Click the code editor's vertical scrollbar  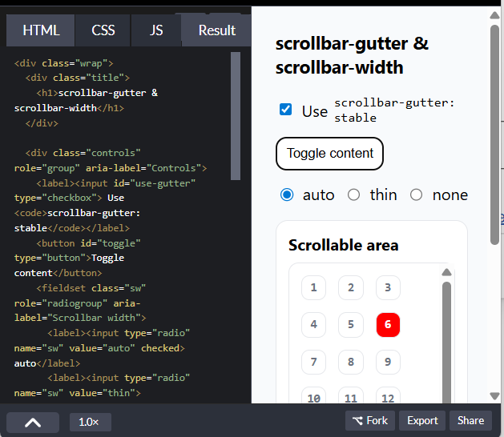(x=236, y=116)
